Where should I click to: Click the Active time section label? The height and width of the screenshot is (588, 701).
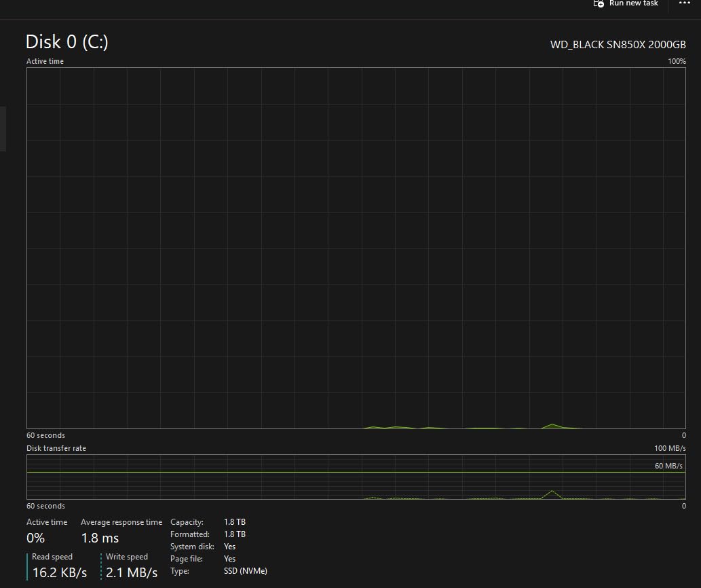(x=45, y=60)
